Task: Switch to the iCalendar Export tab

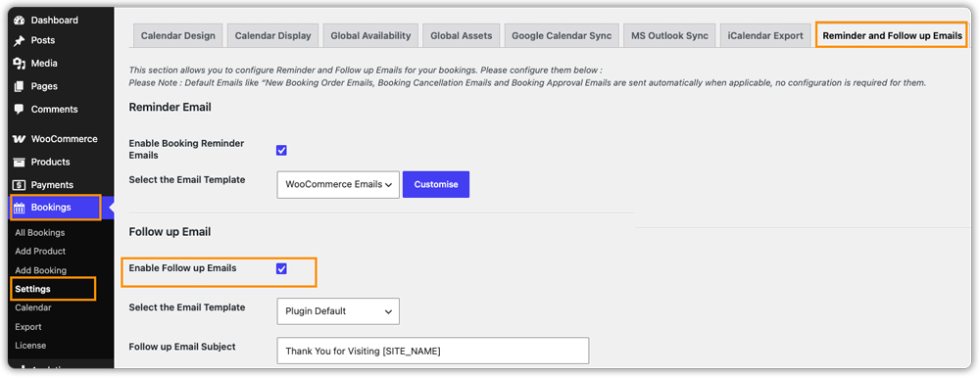Action: point(765,35)
